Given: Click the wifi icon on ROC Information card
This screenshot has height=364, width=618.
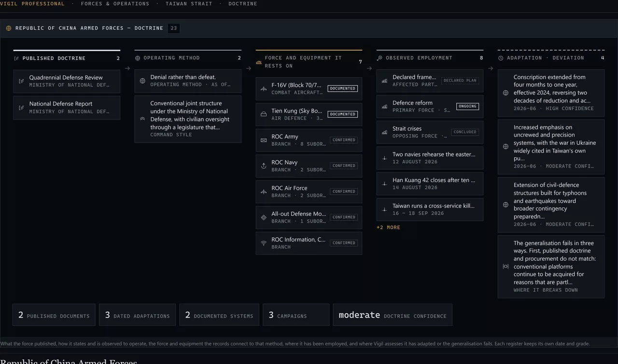Looking at the screenshot, I should point(264,243).
